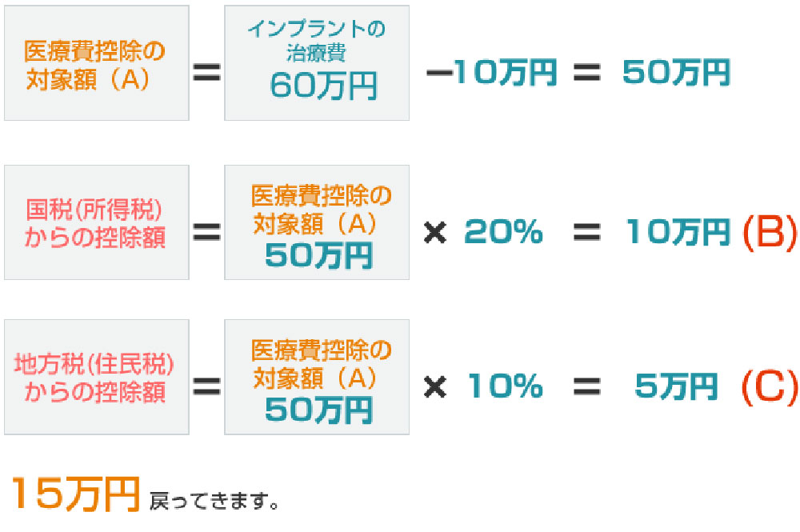800x532 pixels.
Task: Click the large orange 15万円 total
Action: pyautogui.click(x=77, y=494)
